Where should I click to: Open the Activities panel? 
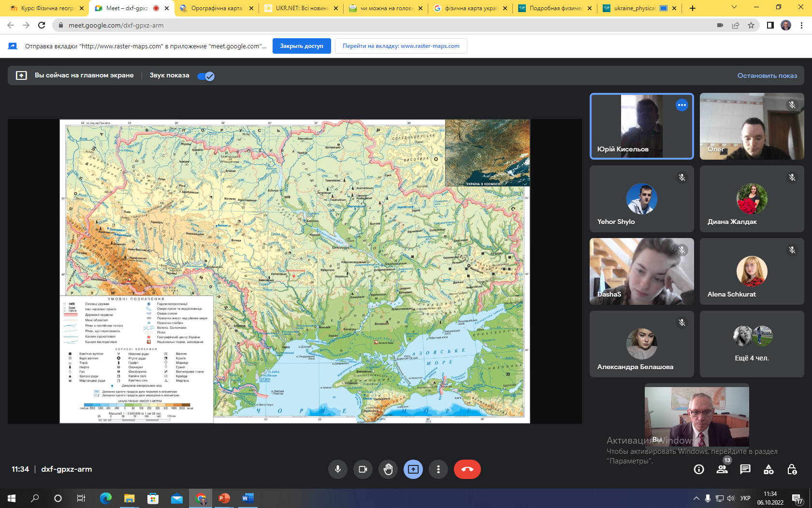768,469
